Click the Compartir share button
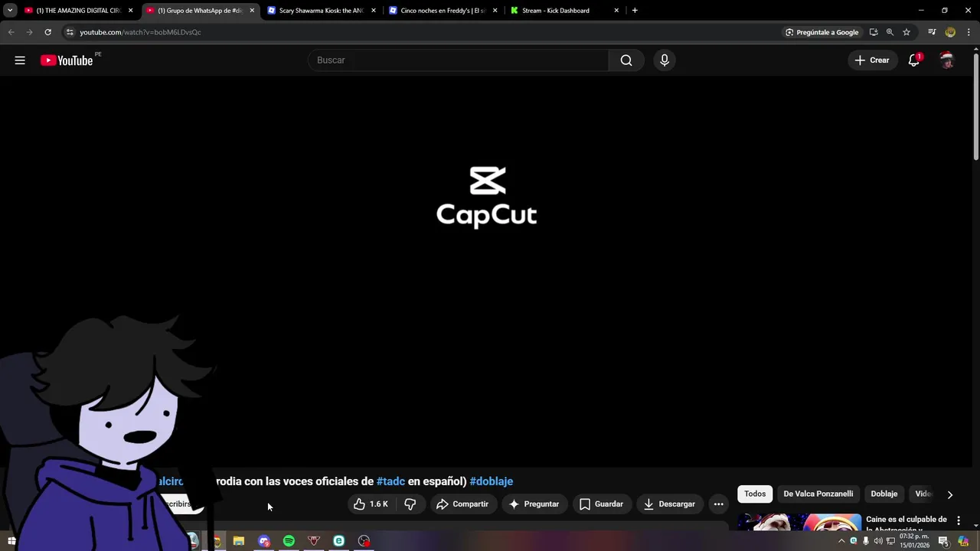This screenshot has width=980, height=551. pyautogui.click(x=462, y=504)
